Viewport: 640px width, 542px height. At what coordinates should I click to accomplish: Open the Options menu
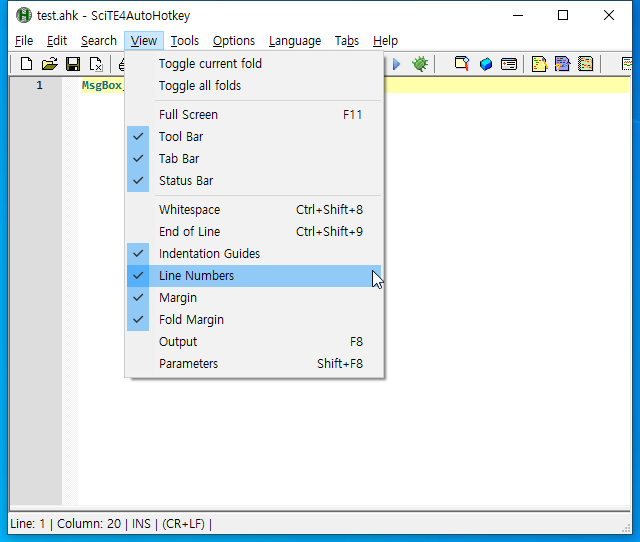tap(233, 41)
